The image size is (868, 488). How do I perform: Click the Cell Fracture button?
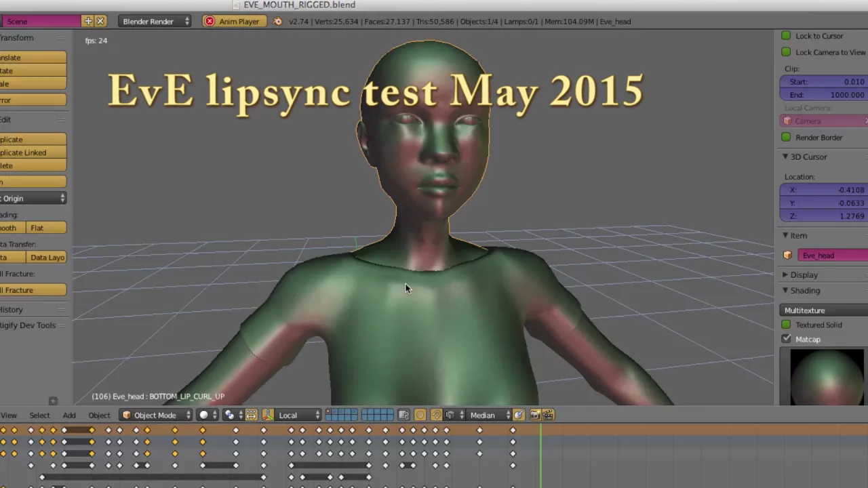click(x=33, y=290)
